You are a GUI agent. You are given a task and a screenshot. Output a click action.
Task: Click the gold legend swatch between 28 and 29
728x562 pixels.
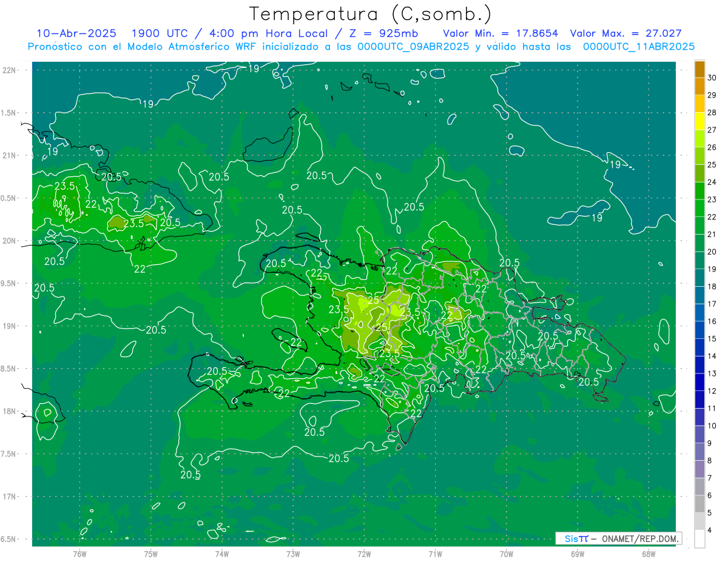coord(699,104)
